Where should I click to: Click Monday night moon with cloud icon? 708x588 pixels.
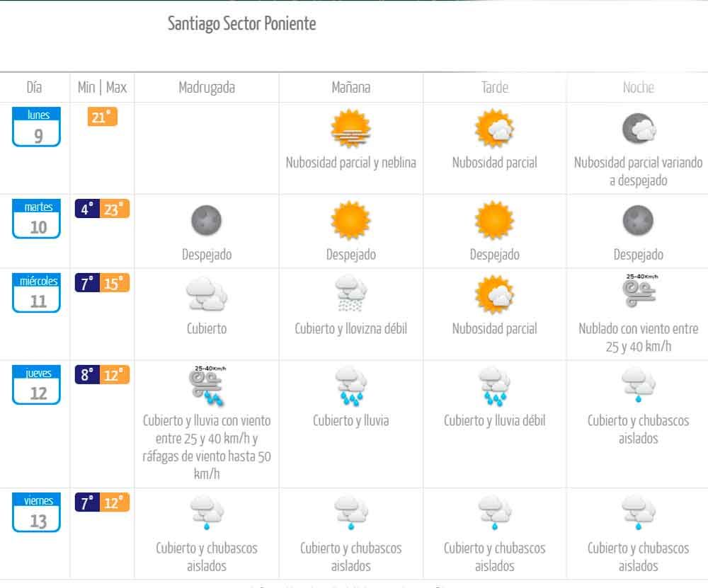click(639, 129)
